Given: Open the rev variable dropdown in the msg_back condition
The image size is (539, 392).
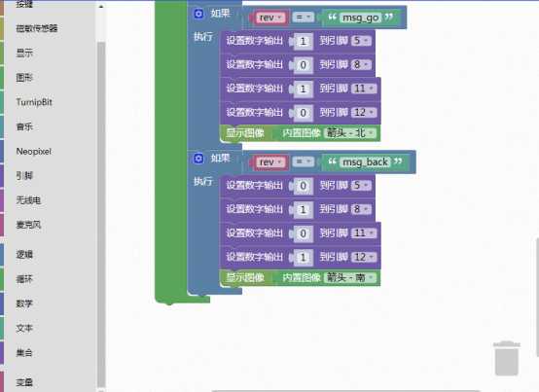Looking at the screenshot, I should [x=270, y=161].
